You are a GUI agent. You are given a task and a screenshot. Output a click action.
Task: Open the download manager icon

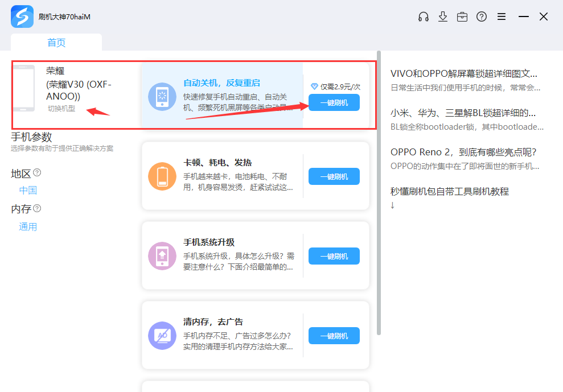point(443,16)
